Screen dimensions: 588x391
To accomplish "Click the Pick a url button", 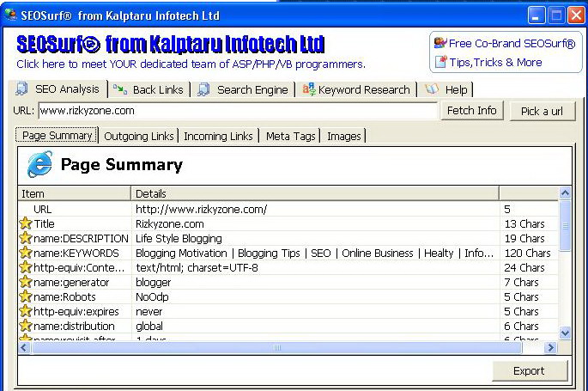I will click(x=542, y=111).
